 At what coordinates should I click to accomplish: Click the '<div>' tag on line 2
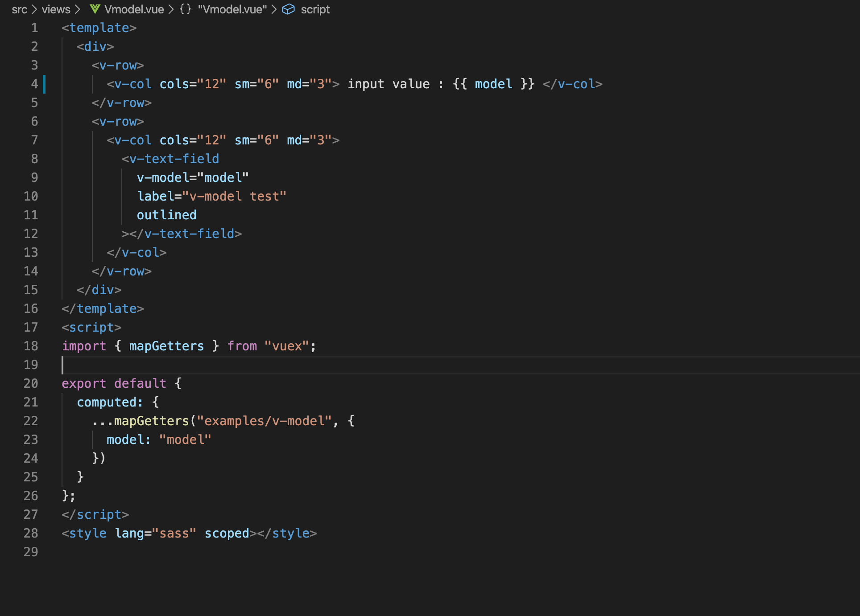point(95,47)
